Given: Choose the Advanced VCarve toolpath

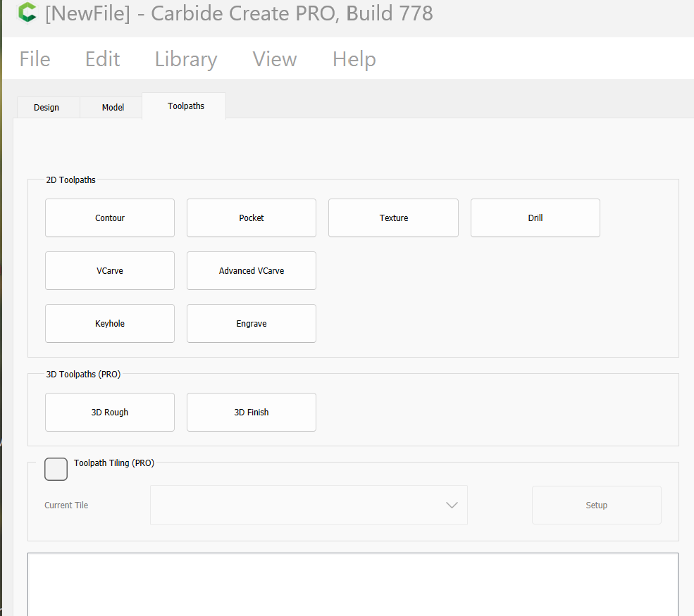Looking at the screenshot, I should [252, 271].
